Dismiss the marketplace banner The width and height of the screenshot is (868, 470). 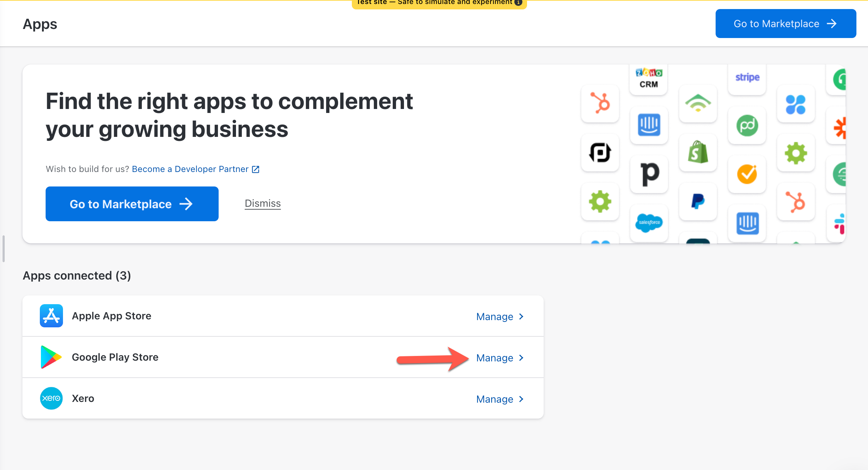click(x=262, y=203)
